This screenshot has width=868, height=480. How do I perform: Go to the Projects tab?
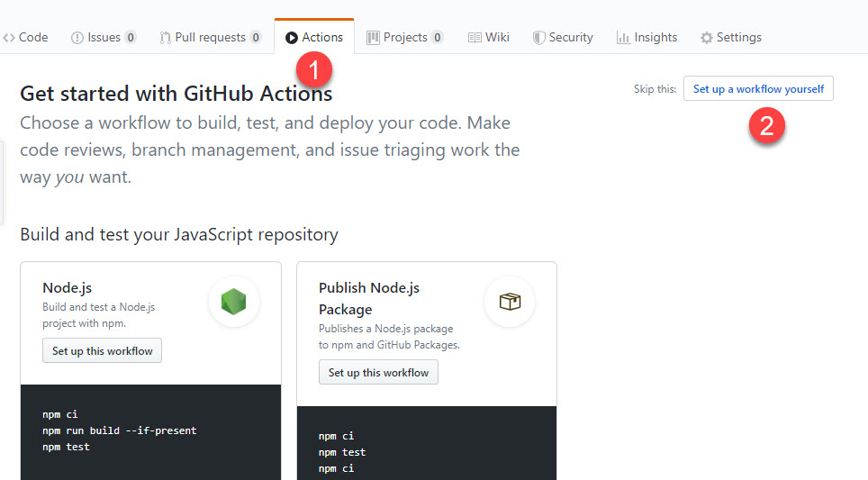click(405, 37)
